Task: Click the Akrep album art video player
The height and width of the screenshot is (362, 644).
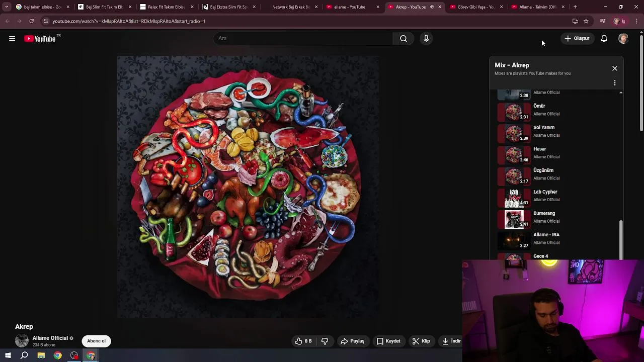Action: click(249, 187)
